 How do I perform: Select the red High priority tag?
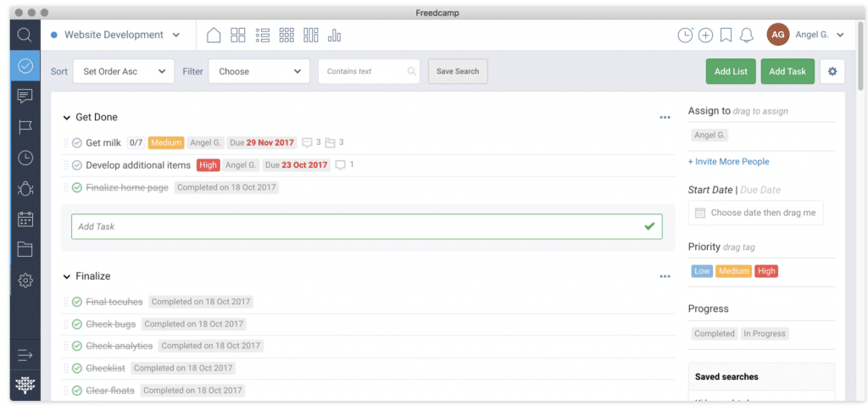766,271
